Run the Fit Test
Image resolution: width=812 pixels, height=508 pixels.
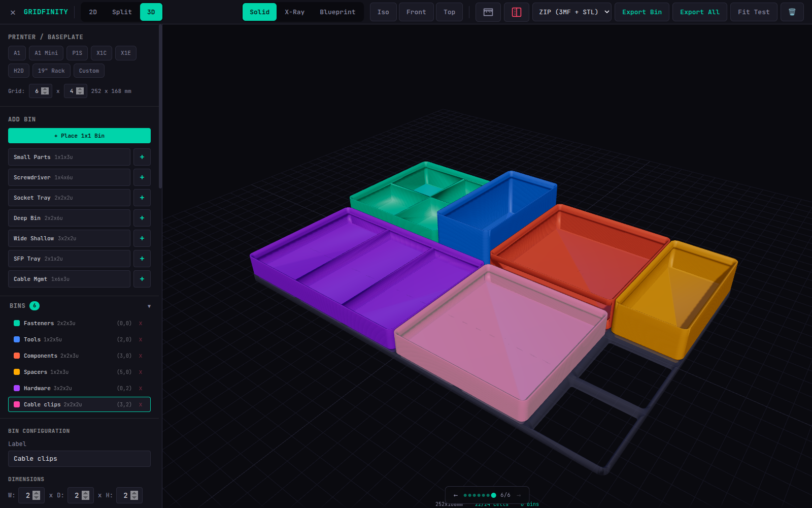(x=754, y=12)
